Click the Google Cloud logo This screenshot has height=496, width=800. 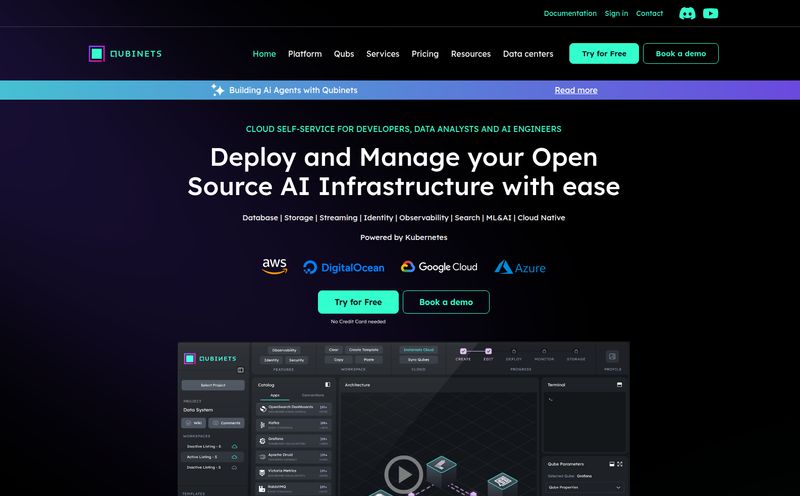coord(439,267)
